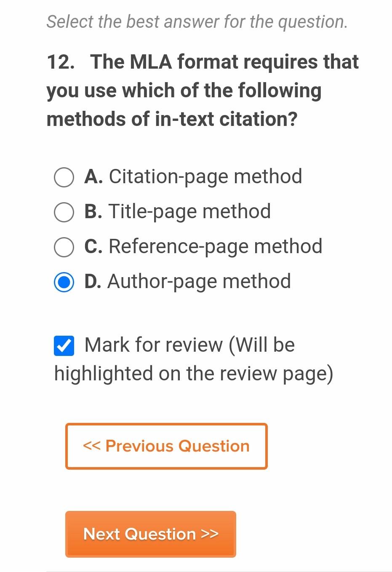The width and height of the screenshot is (392, 572).
Task: Click the Title-page method option label
Action: (189, 212)
